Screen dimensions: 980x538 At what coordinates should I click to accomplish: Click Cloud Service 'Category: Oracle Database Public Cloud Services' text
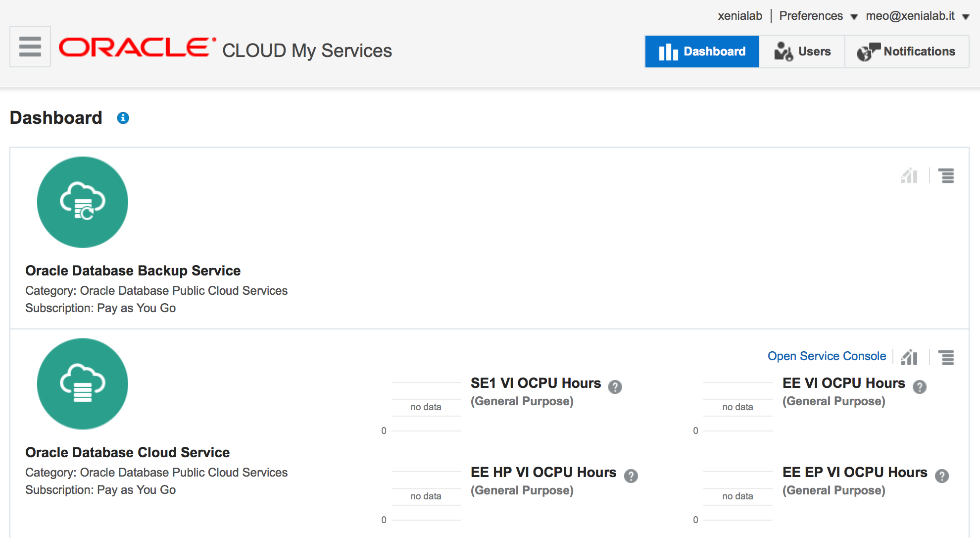(156, 473)
